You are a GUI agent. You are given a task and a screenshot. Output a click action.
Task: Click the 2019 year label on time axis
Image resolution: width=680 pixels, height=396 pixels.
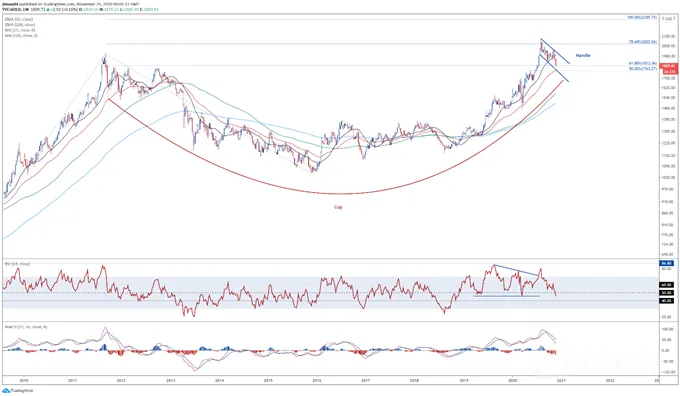click(x=464, y=380)
